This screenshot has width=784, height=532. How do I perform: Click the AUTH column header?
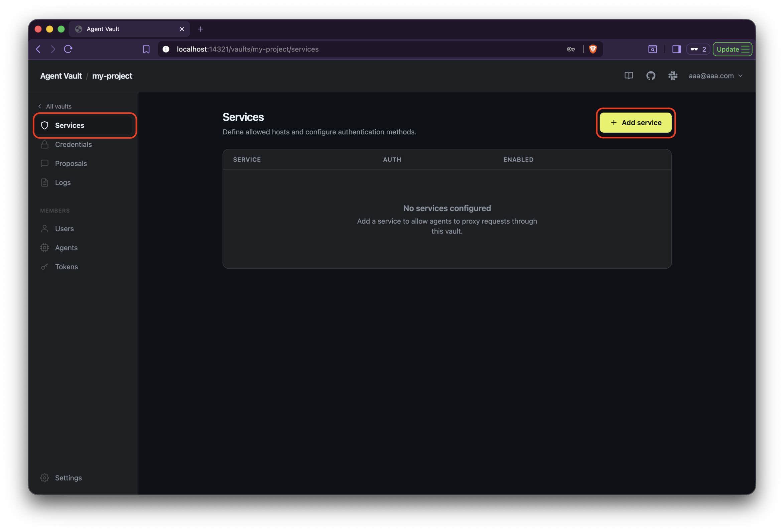tap(392, 159)
